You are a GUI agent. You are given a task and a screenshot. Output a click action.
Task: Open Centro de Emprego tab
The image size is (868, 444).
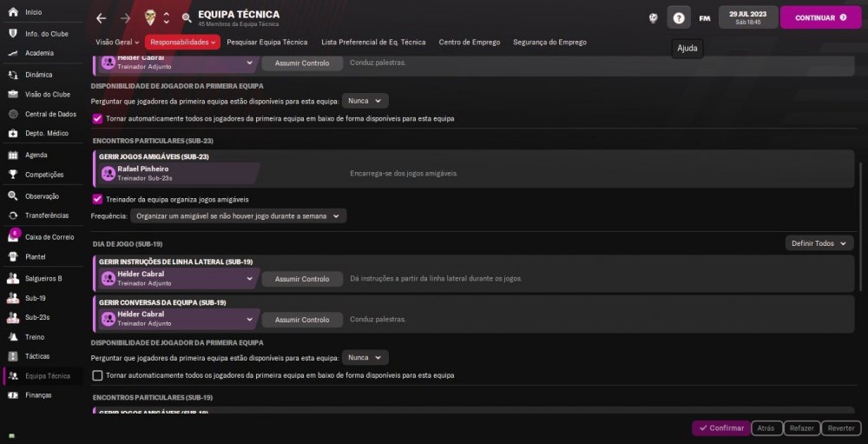(x=470, y=42)
